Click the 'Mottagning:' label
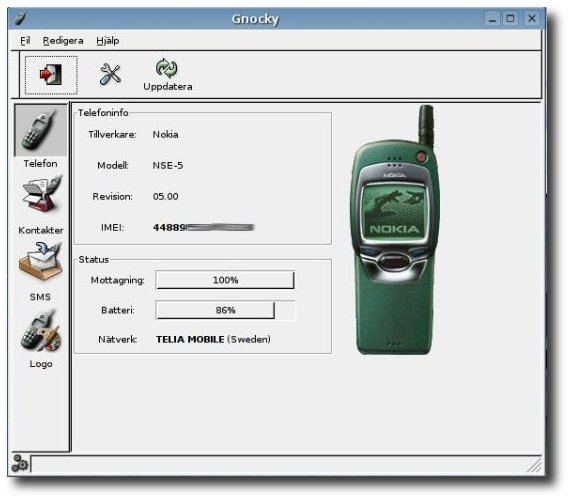The width and height of the screenshot is (570, 500). coord(117,280)
